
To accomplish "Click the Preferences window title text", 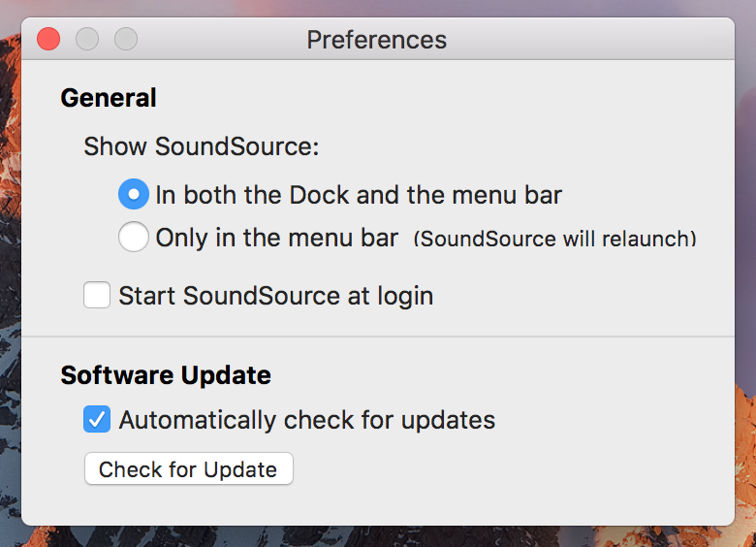I will coord(377,40).
